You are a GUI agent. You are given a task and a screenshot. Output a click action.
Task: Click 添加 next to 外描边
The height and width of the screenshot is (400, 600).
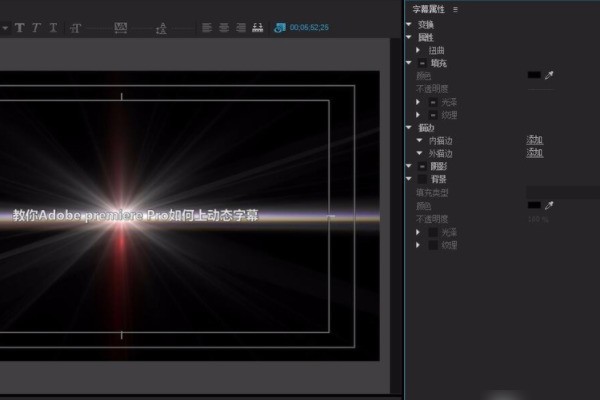[534, 153]
